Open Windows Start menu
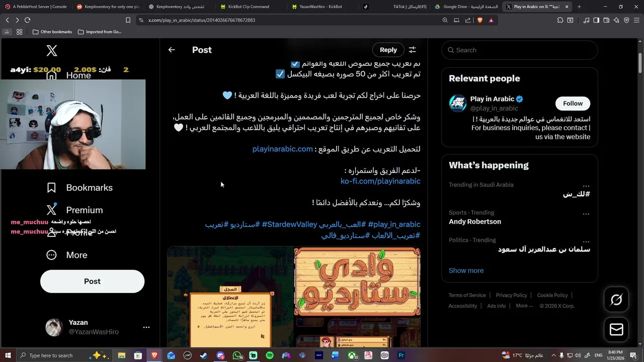This screenshot has width=644, height=362. point(8,355)
